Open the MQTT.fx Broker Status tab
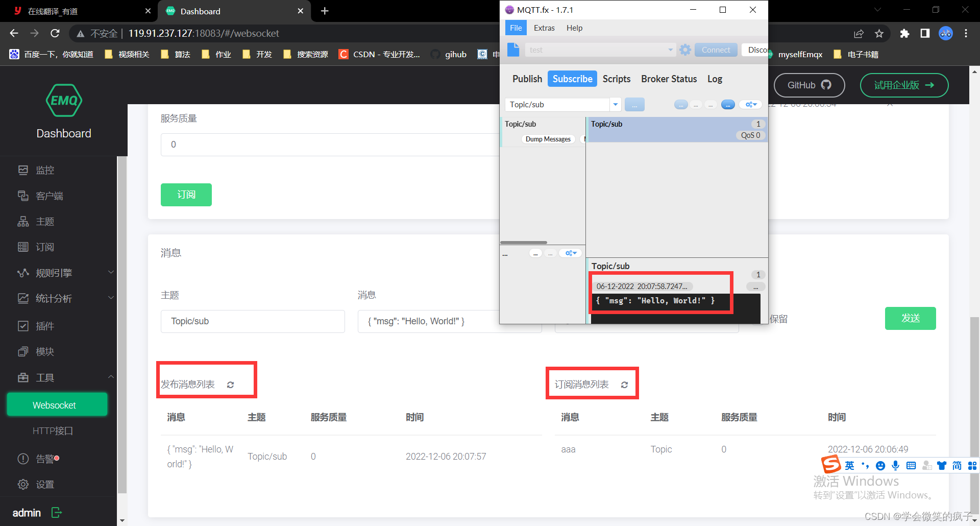 (x=669, y=79)
